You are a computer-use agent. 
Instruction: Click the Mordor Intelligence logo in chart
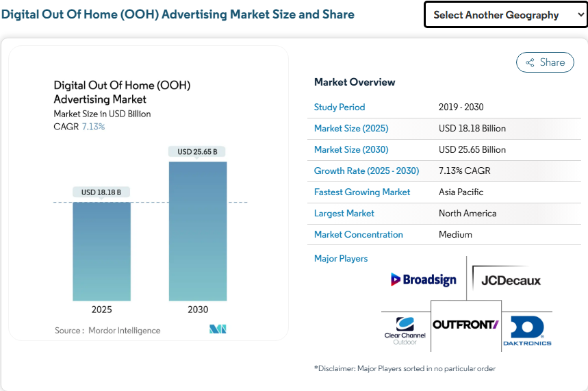coord(218,330)
